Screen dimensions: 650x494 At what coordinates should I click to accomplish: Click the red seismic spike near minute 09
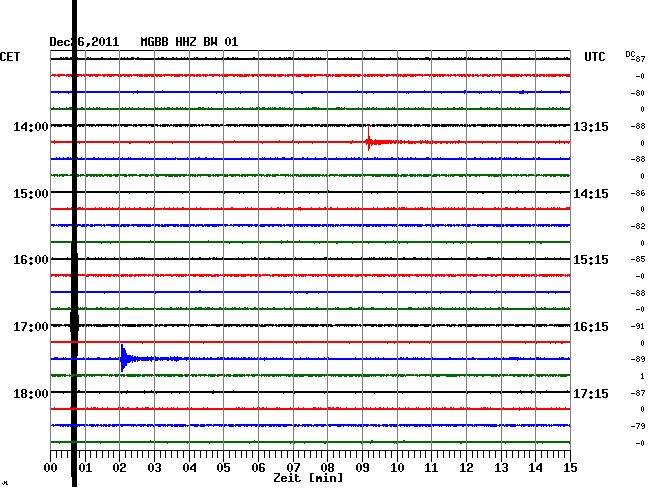369,138
